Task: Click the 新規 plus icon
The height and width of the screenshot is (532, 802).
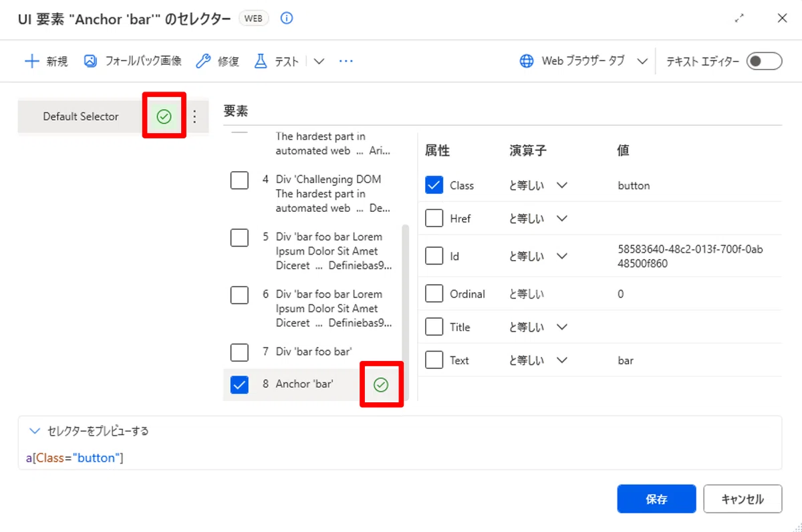Action: [31, 61]
